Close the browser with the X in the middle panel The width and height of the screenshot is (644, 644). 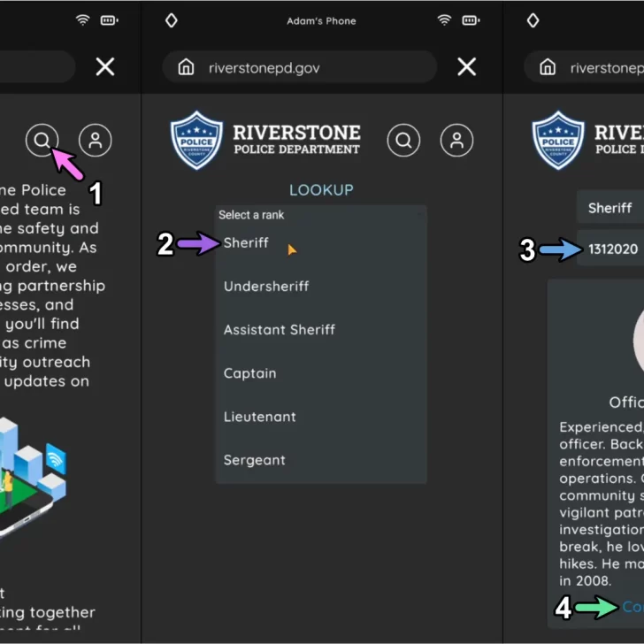tap(466, 67)
